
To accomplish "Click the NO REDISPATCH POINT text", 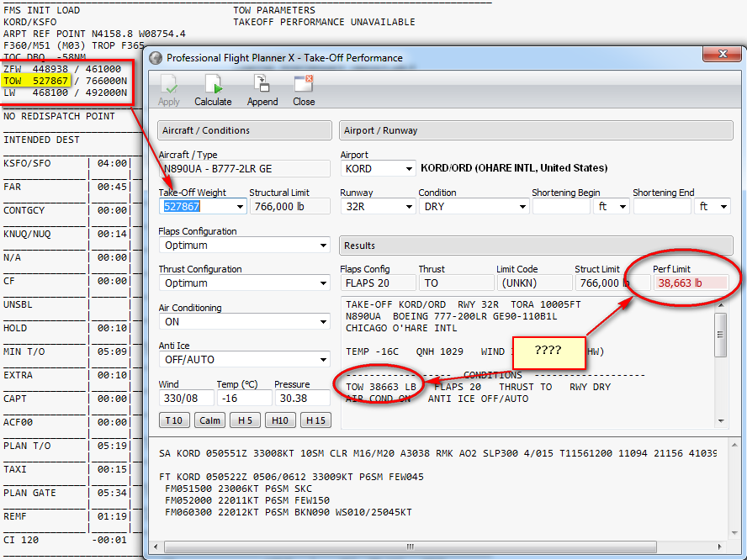I will (x=59, y=116).
